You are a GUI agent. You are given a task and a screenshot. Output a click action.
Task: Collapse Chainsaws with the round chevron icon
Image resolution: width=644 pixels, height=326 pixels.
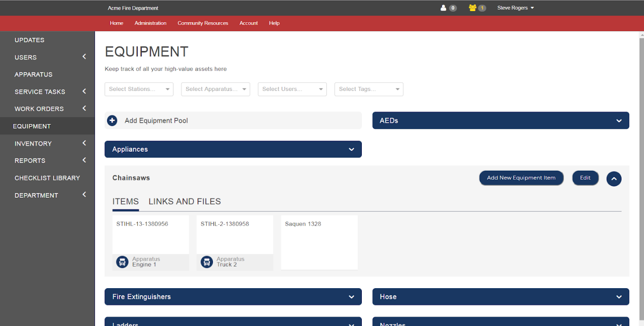click(614, 179)
